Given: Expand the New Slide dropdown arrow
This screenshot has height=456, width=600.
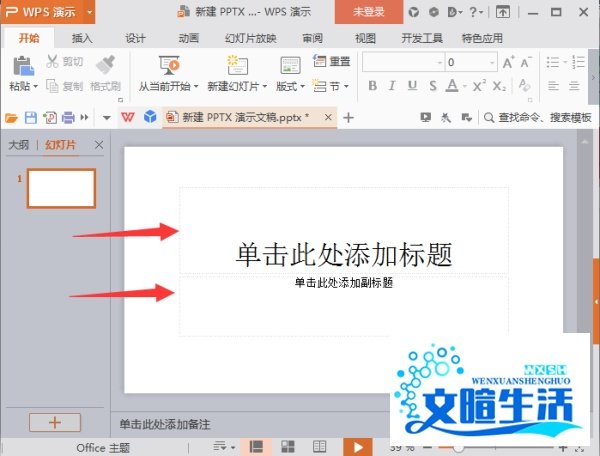Looking at the screenshot, I should 264,86.
